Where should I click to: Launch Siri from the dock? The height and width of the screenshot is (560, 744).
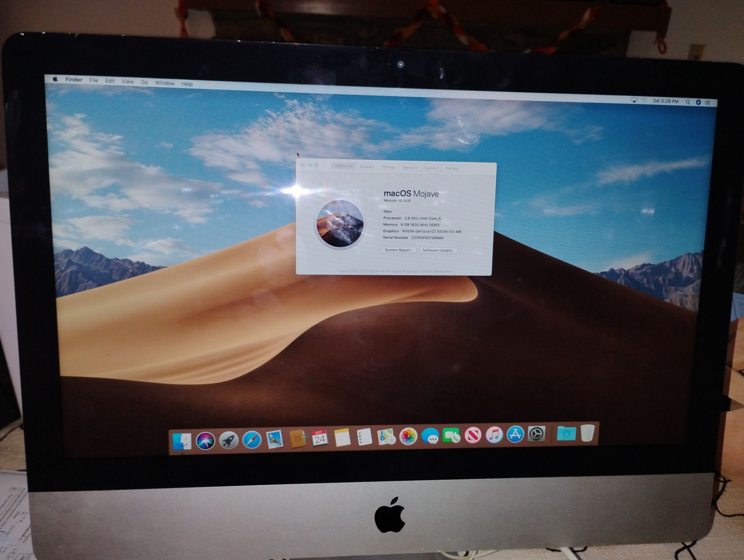coord(205,441)
